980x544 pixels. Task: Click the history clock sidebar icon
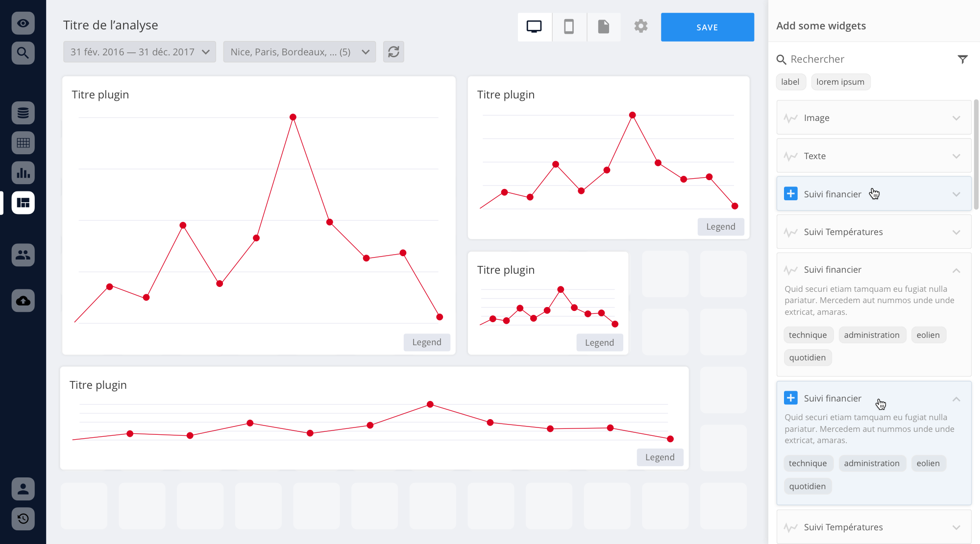23,519
